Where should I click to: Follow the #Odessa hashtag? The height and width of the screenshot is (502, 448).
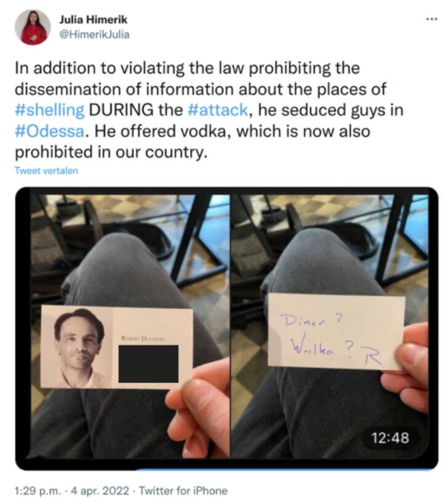[50, 131]
